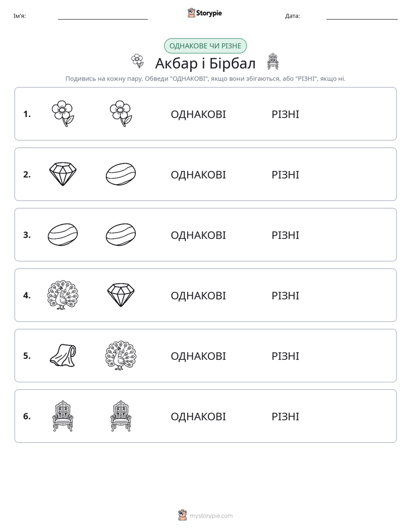Click the folded cloth icon in row 5

(x=63, y=356)
